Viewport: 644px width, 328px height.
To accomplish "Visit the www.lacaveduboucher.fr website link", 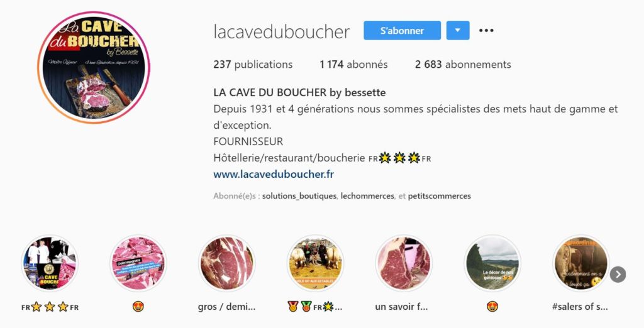I will point(274,174).
